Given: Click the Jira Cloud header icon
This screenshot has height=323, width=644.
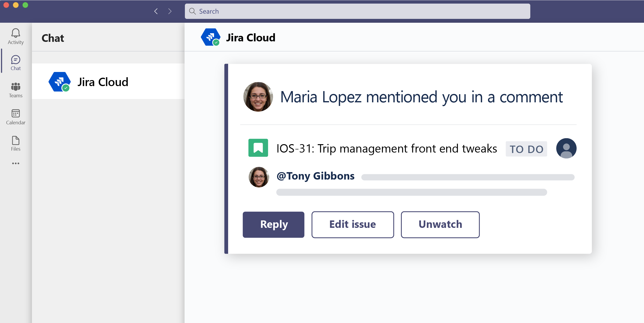Looking at the screenshot, I should tap(210, 38).
